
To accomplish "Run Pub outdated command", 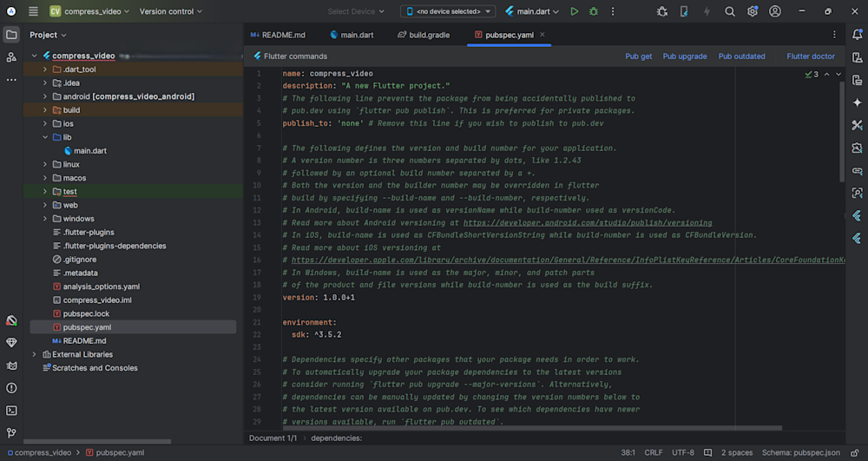I will [x=742, y=56].
